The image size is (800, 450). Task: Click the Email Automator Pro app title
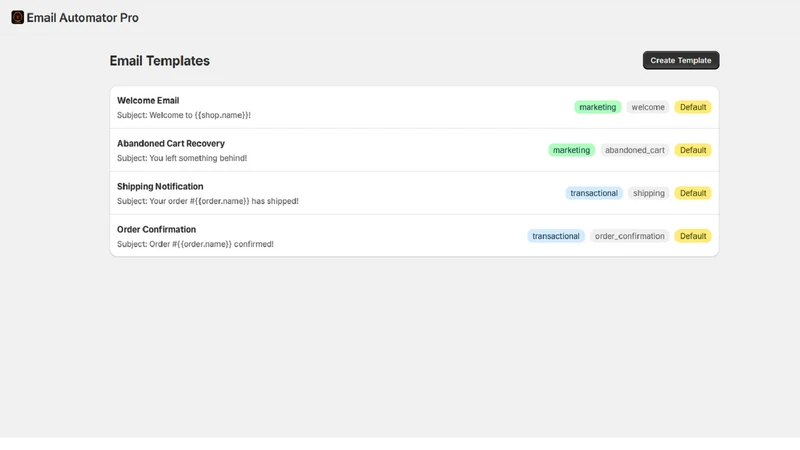pos(83,18)
